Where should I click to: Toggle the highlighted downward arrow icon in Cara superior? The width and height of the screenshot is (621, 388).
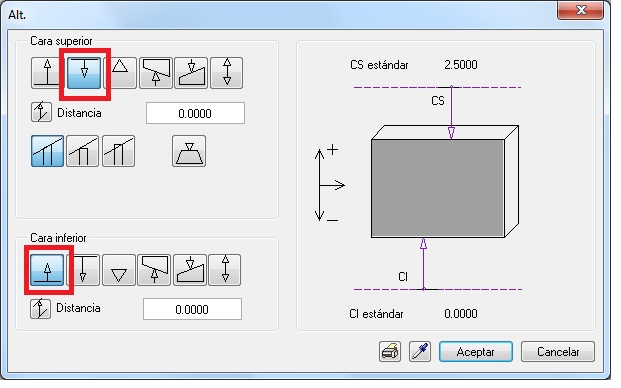[x=84, y=73]
